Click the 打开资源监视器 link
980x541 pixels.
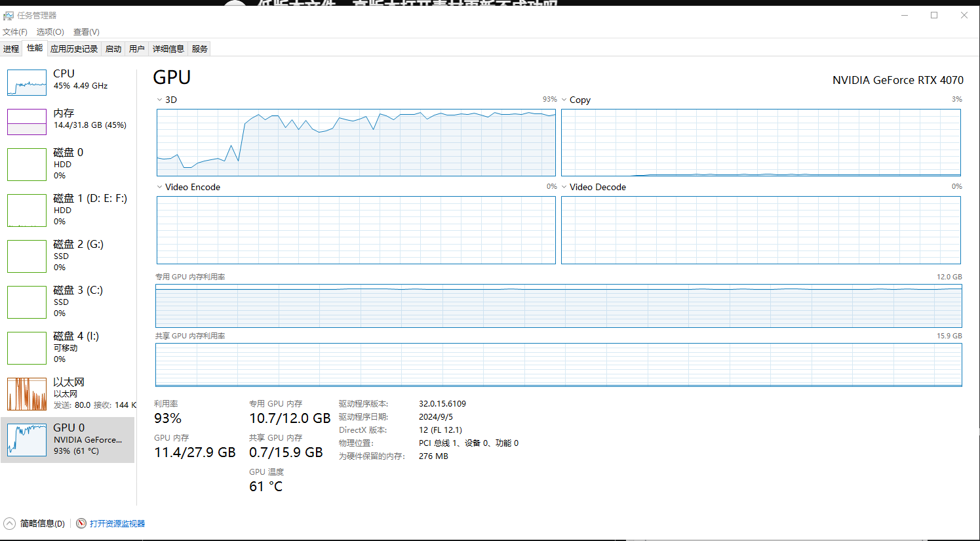coord(117,523)
